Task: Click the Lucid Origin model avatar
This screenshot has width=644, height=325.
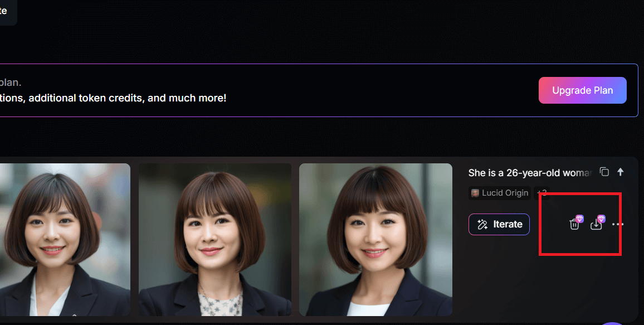Action: click(475, 193)
